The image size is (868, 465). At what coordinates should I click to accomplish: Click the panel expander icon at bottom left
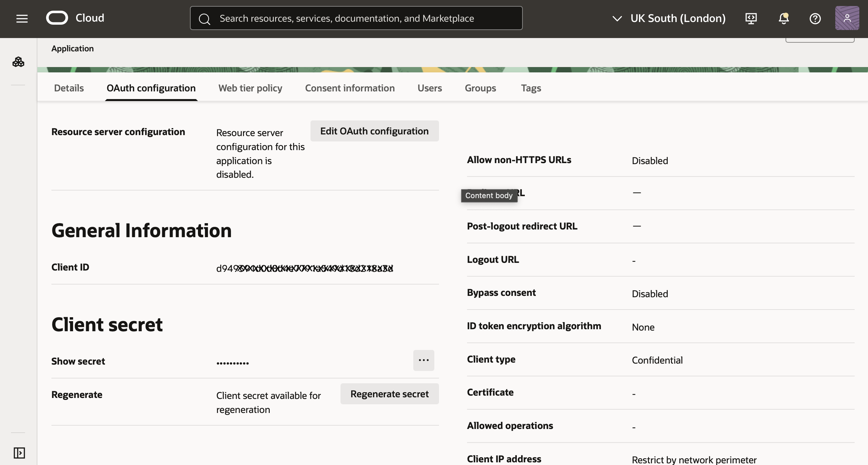(19, 453)
